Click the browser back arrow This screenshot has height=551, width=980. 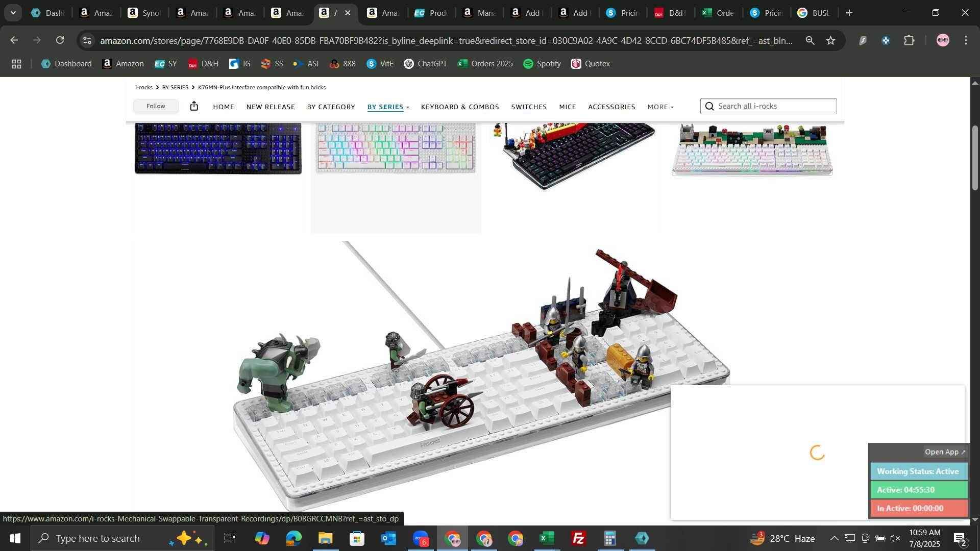14,40
